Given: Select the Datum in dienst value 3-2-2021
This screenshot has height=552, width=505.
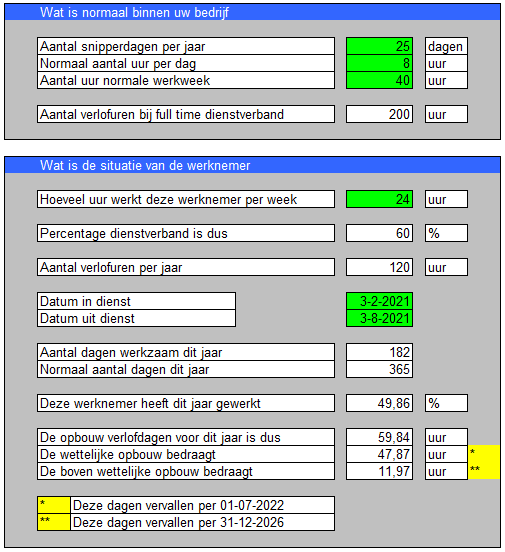Looking at the screenshot, I should (379, 301).
